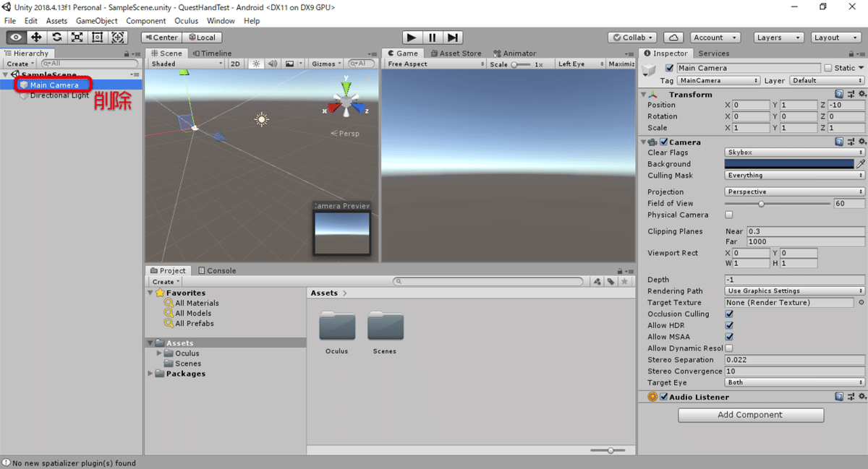
Task: Select the Hand tool in the toolbar
Action: 16,37
